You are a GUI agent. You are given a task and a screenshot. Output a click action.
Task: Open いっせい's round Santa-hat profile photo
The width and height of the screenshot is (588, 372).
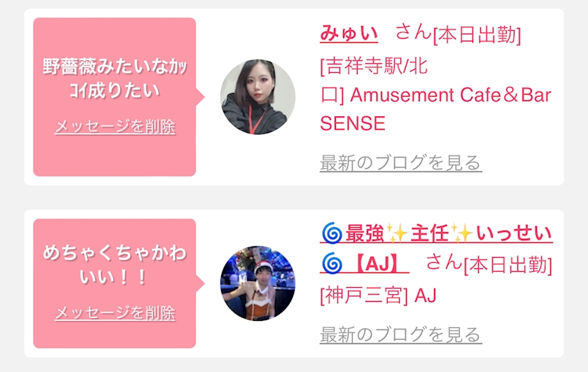pos(258,284)
